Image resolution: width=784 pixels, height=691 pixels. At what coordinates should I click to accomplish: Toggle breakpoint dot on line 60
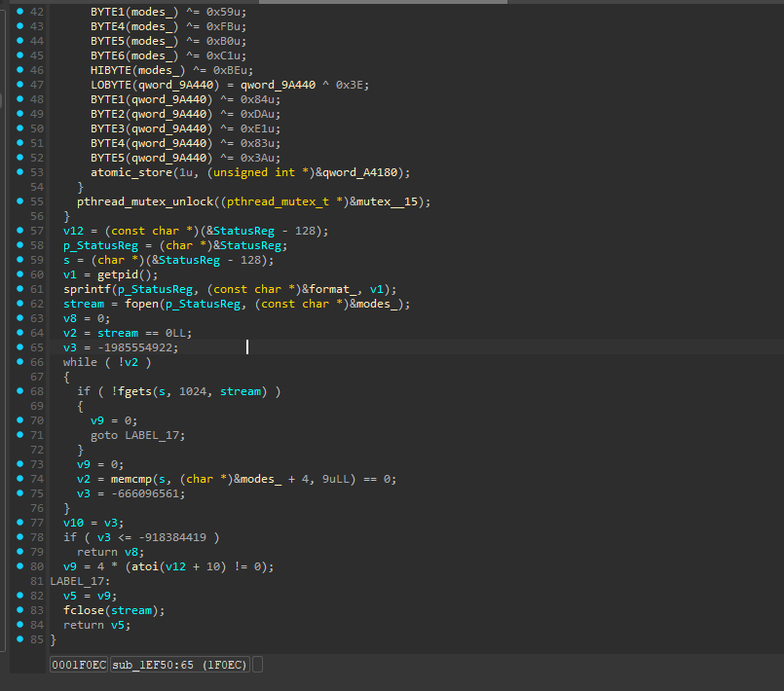(x=20, y=274)
